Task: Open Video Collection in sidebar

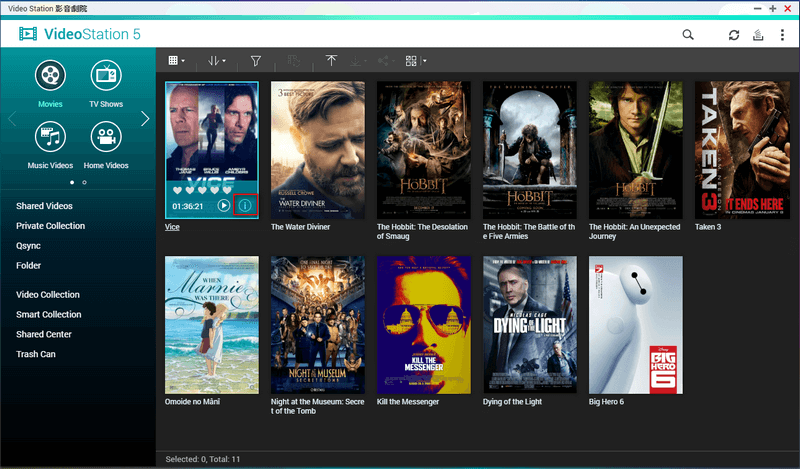Action: pos(48,294)
